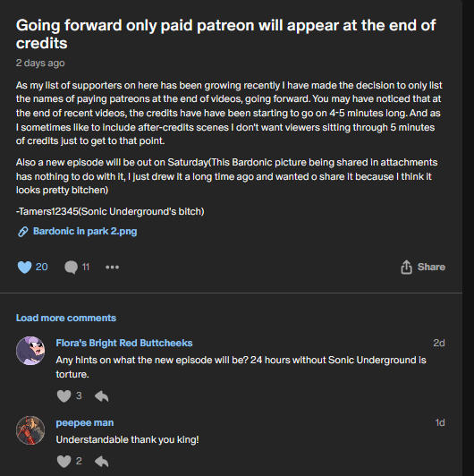Like peepee man's comment with heart
The height and width of the screenshot is (476, 474).
63,462
